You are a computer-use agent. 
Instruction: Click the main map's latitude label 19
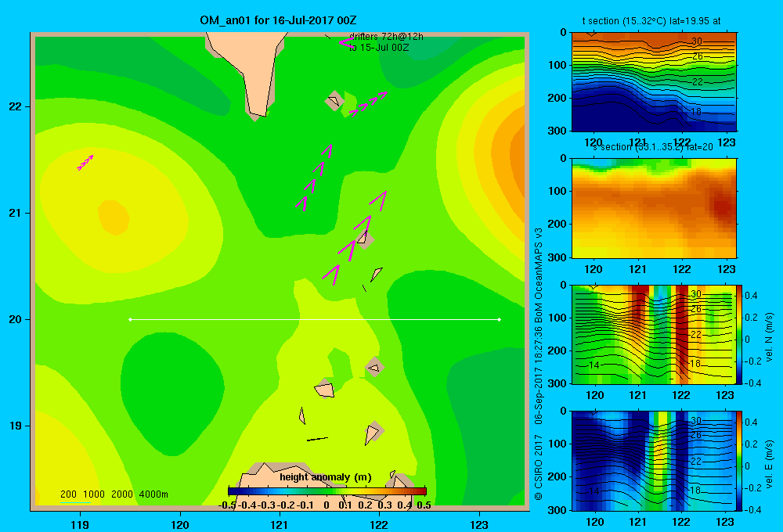click(16, 426)
